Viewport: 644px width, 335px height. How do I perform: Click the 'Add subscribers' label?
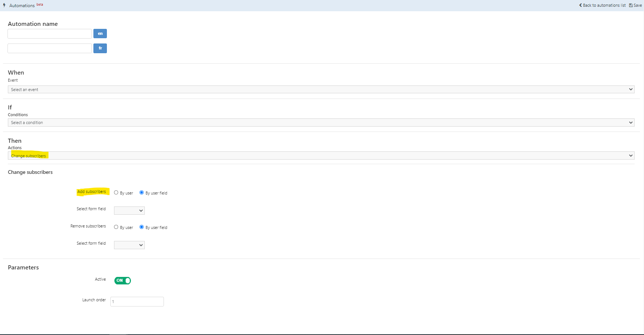pyautogui.click(x=92, y=192)
